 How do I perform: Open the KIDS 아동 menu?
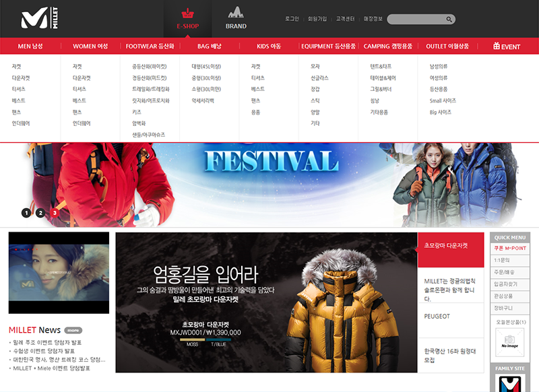click(x=269, y=46)
